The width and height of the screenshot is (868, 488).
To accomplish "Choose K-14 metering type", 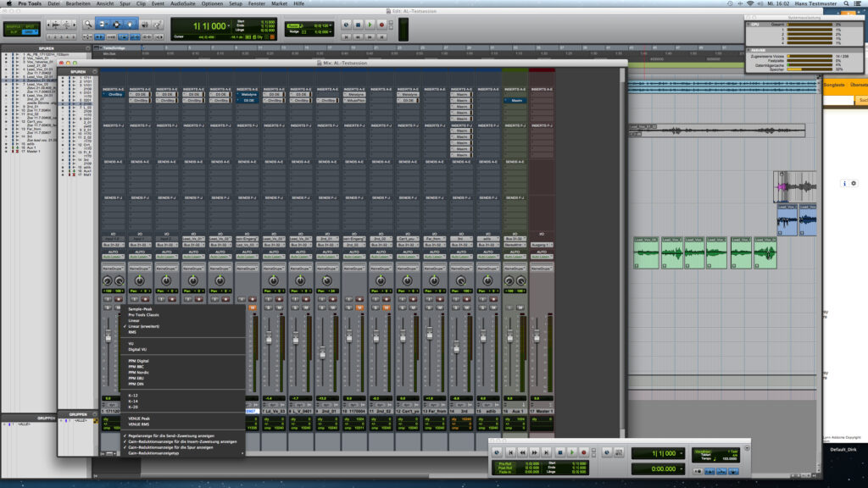I will pos(133,401).
